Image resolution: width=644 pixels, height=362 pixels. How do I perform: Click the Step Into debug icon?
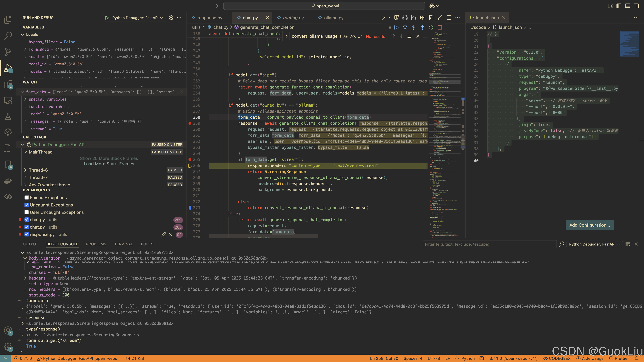(414, 27)
